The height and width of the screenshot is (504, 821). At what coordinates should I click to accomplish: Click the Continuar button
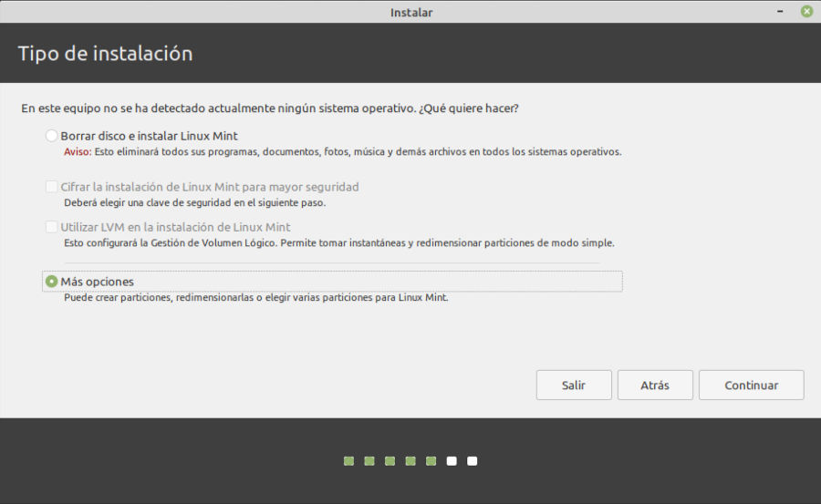click(x=752, y=386)
